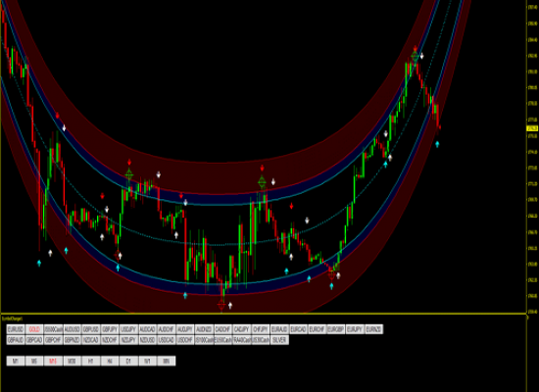Set the timeframe to M1
The height and width of the screenshot is (392, 539).
coord(16,361)
